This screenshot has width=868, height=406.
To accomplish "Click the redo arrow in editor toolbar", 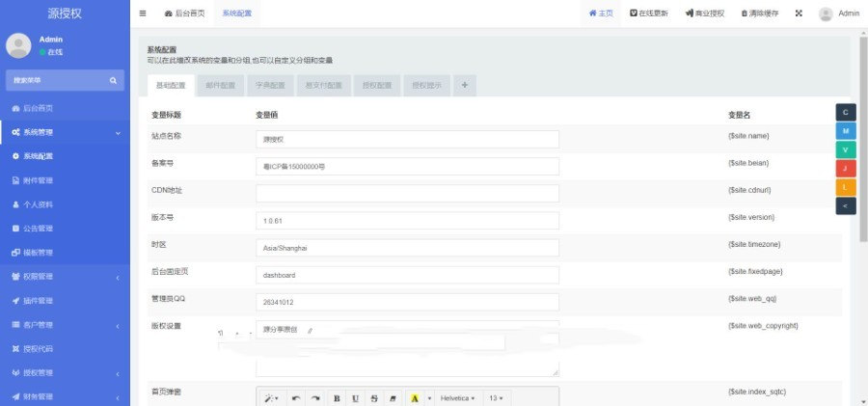I will 315,397.
